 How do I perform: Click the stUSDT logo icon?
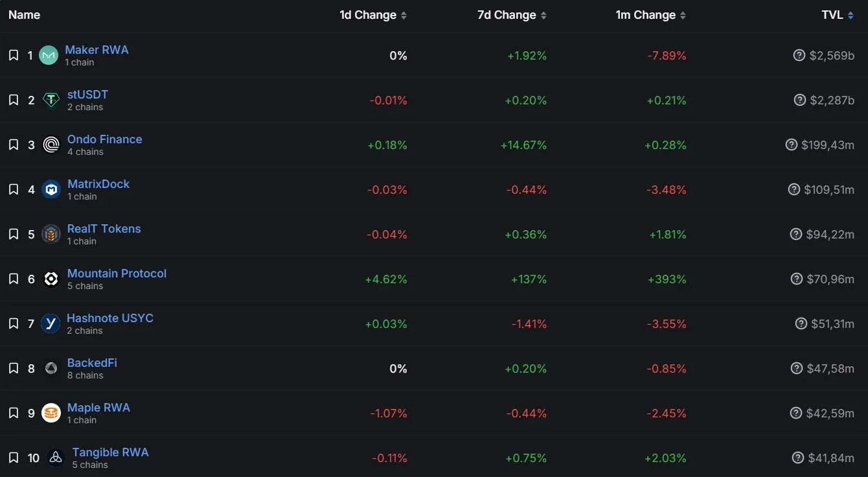tap(51, 100)
